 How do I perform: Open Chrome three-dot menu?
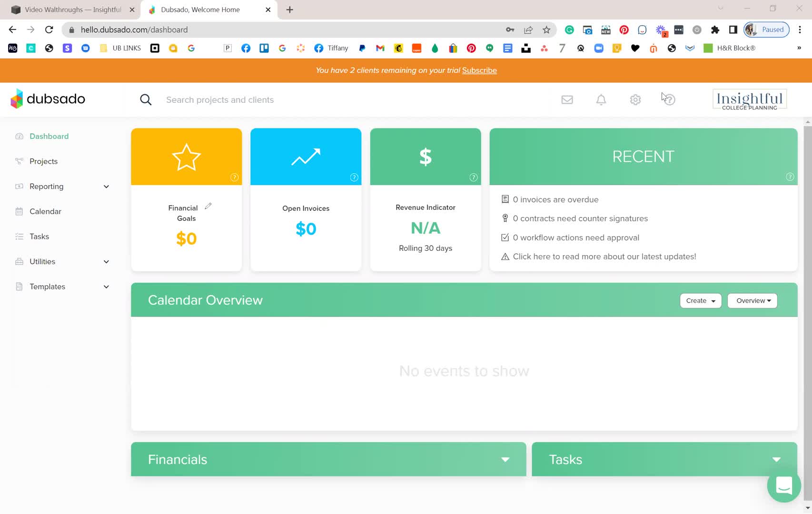(x=800, y=30)
